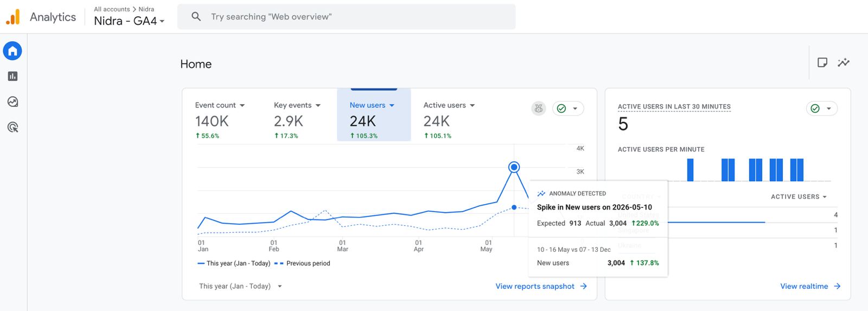This screenshot has height=311, width=868.
Task: Open the notes icon near Home title
Action: (822, 62)
